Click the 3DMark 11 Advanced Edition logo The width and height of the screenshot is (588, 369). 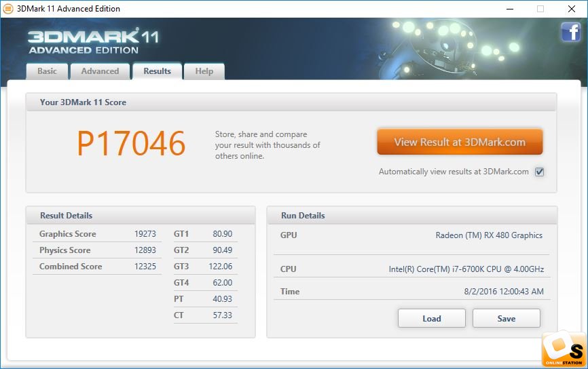93,41
